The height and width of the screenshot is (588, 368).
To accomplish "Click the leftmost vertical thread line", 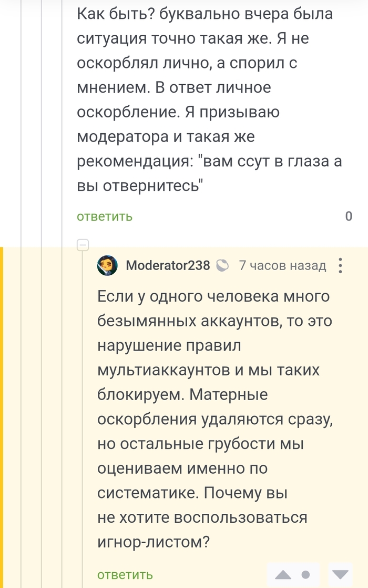I will point(21,158).
